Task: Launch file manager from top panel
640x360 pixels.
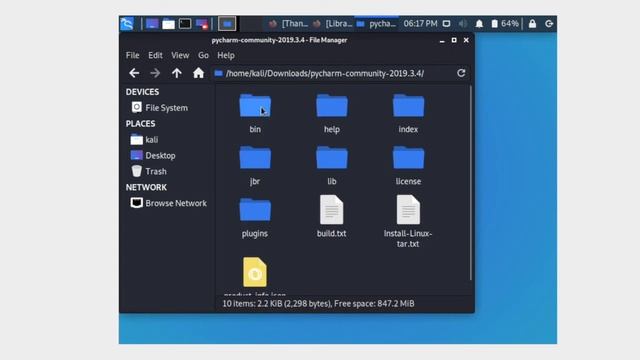Action: [168, 24]
